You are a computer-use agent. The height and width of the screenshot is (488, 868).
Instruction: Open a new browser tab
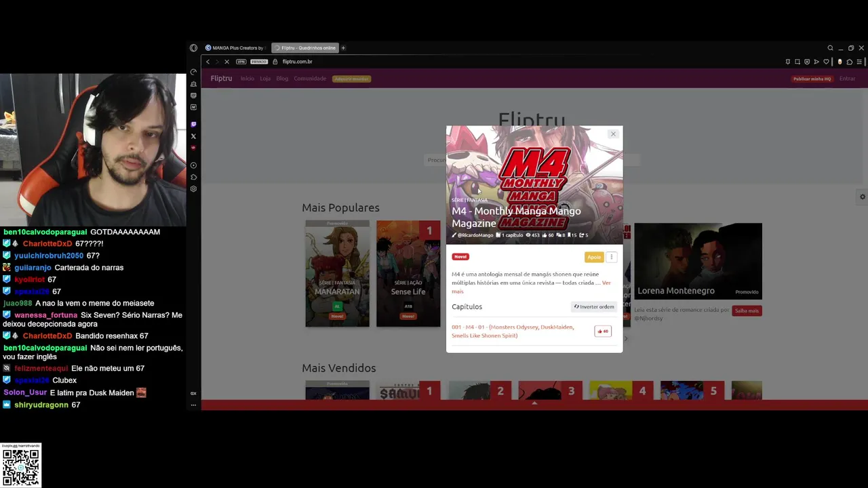[343, 48]
